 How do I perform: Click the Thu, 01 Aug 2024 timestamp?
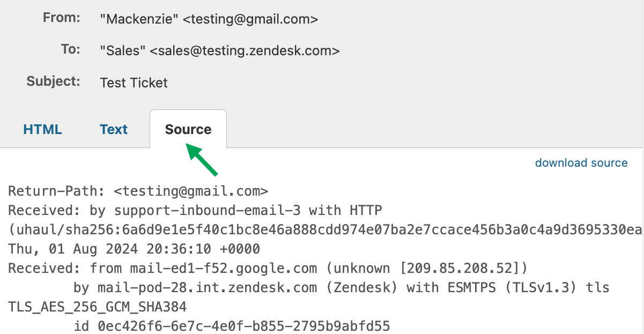click(134, 249)
